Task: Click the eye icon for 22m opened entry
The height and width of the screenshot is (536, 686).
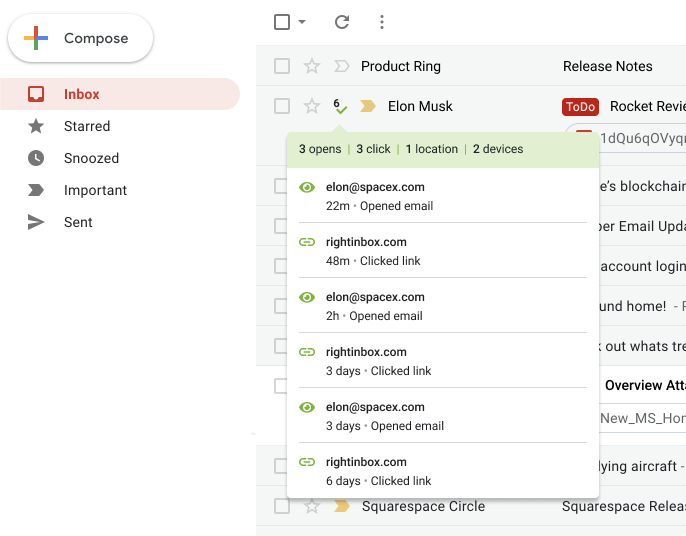Action: tap(307, 187)
